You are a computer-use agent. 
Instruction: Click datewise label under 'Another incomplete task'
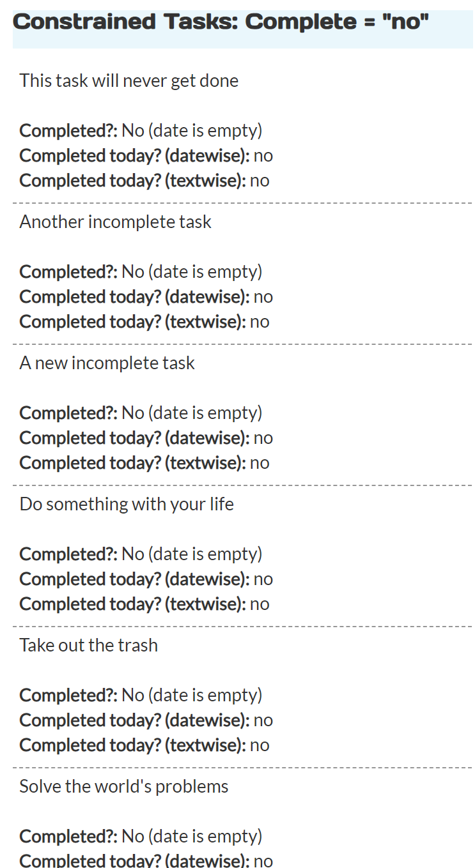pyautogui.click(x=134, y=297)
